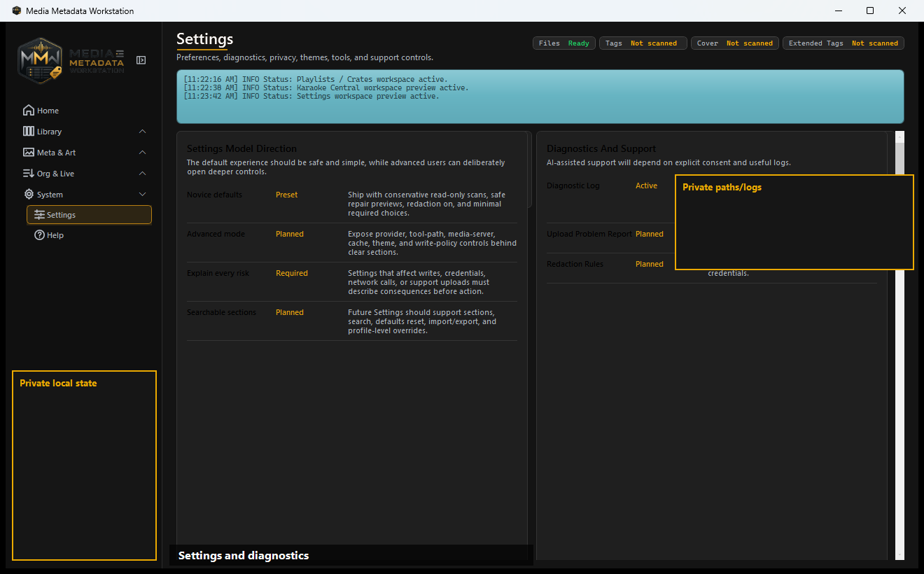Viewport: 924px width, 574px height.
Task: Click the Meta & Art picture icon
Action: 29,153
